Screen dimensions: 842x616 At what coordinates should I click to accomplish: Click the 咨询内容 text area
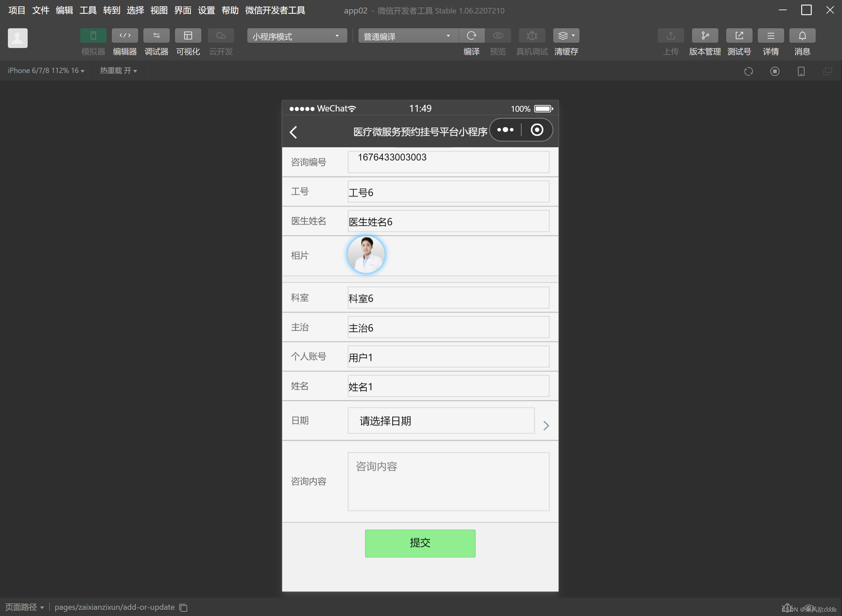[448, 481]
